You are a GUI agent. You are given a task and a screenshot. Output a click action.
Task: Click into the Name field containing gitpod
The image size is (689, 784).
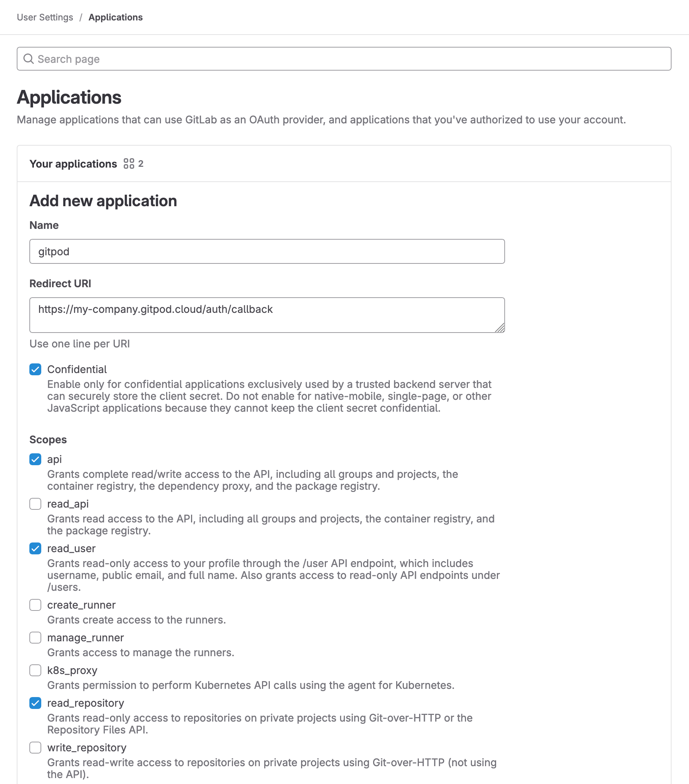coord(267,251)
